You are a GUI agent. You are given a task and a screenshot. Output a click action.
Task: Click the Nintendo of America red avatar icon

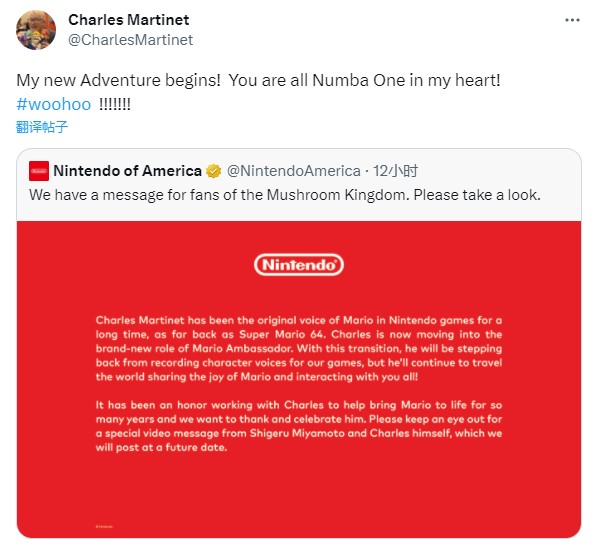39,171
